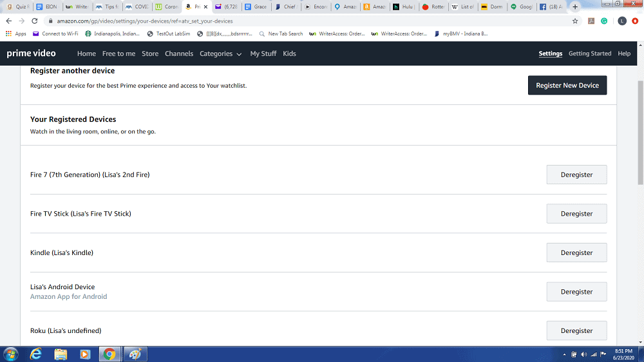The width and height of the screenshot is (644, 362).
Task: Click the page vertical scrollbar thumb
Action: pos(640,132)
